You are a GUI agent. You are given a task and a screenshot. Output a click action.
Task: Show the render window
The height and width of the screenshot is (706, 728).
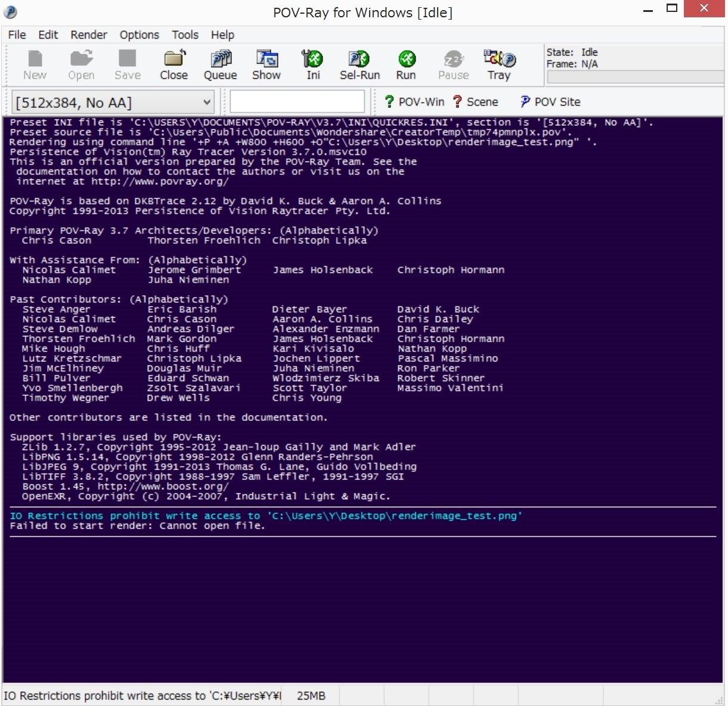pos(267,65)
